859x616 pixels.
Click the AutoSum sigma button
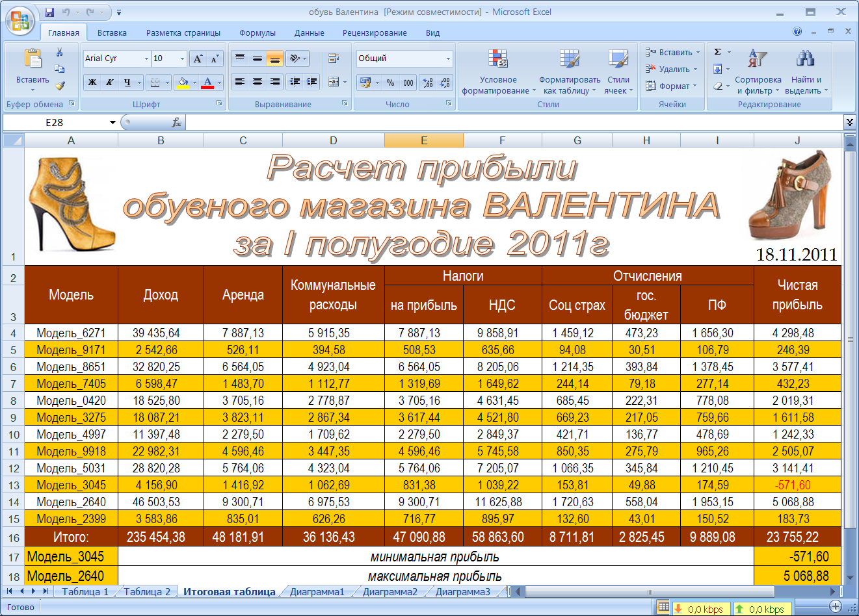(718, 52)
